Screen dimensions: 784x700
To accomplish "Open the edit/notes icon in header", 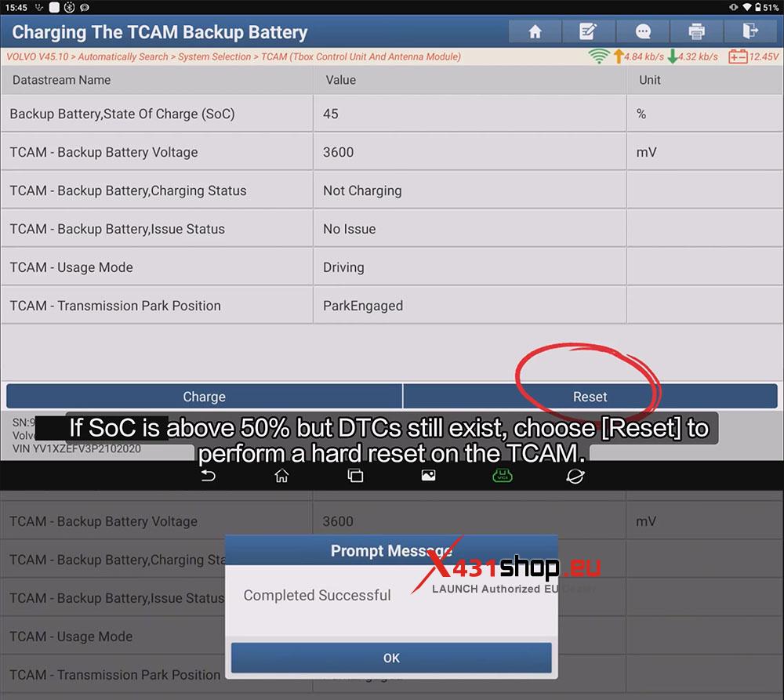I will pyautogui.click(x=588, y=31).
